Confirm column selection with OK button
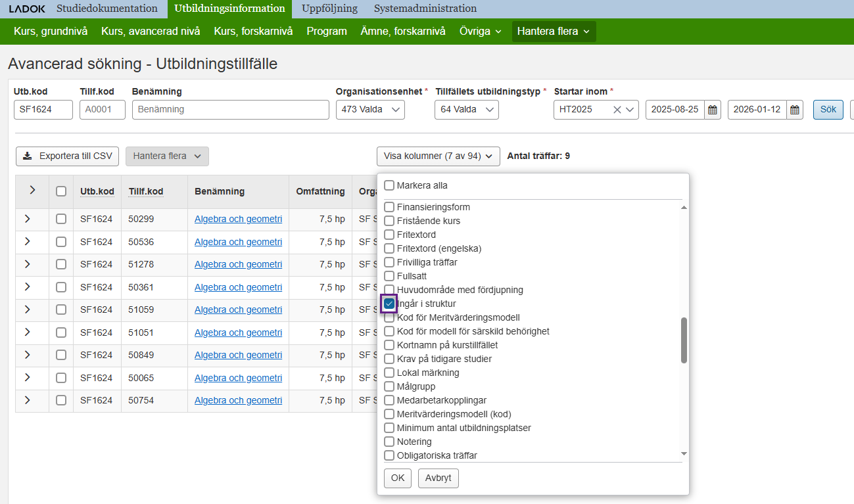Screen dimensions: 854x504 (x=398, y=478)
